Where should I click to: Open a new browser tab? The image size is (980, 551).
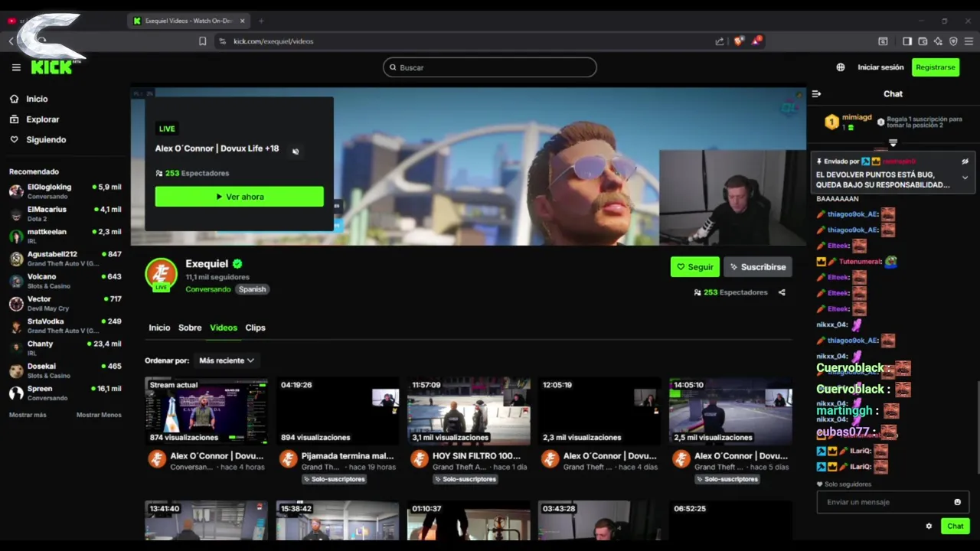click(261, 21)
